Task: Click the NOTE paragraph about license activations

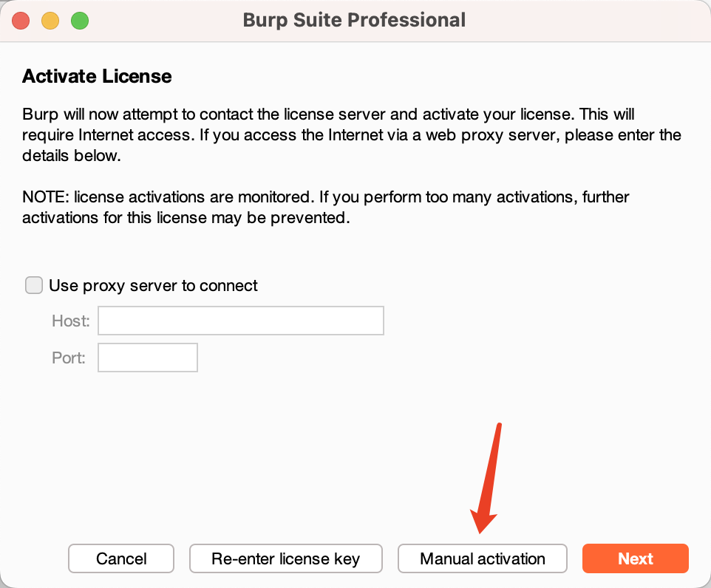Action: click(325, 207)
